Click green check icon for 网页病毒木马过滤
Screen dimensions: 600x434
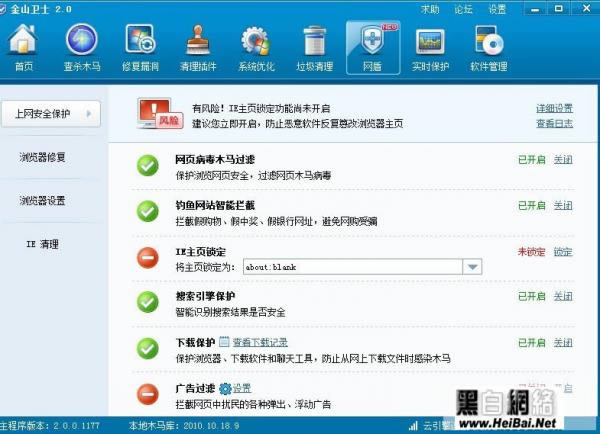[x=148, y=166]
